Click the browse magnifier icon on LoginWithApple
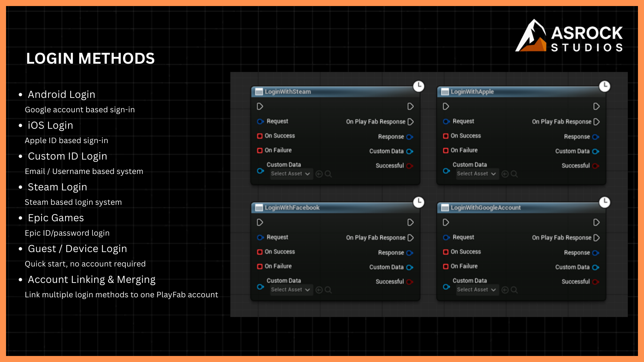644x362 pixels. click(514, 174)
